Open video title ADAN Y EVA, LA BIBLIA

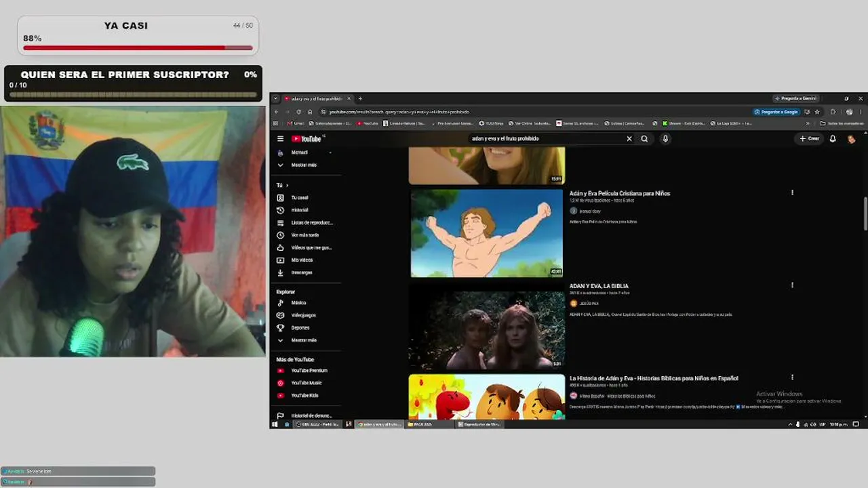point(599,286)
